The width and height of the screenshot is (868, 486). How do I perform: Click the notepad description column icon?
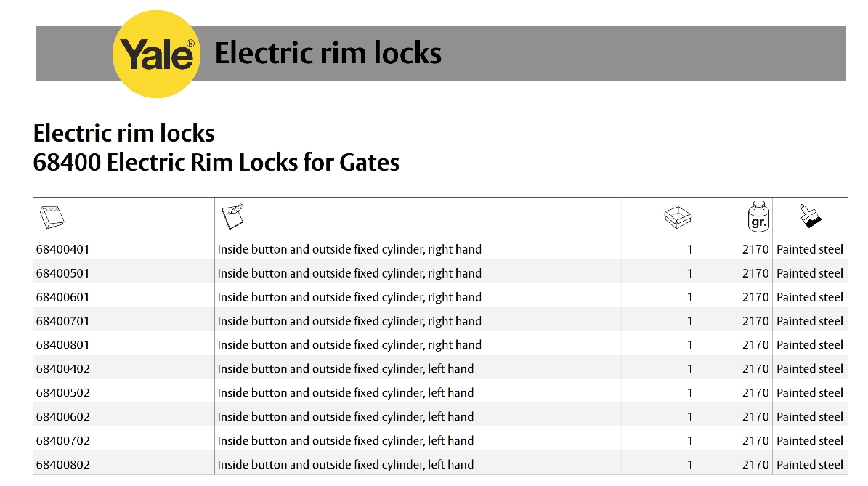click(x=232, y=216)
